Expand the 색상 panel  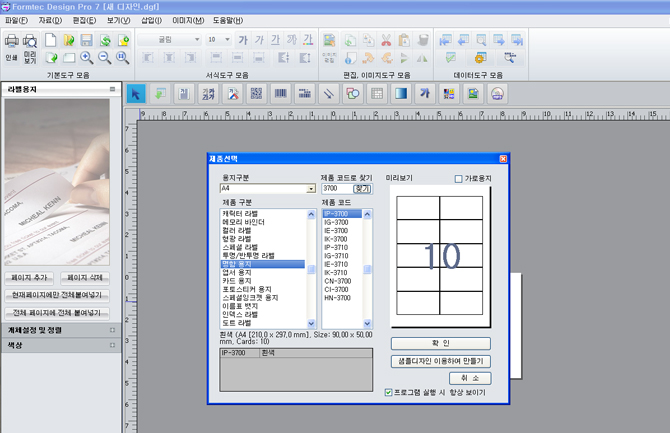112,345
